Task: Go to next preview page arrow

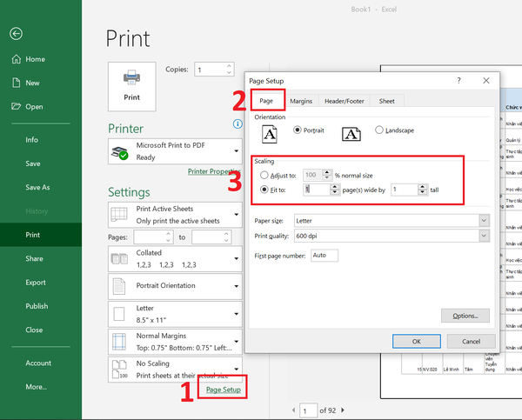Action: (x=343, y=410)
